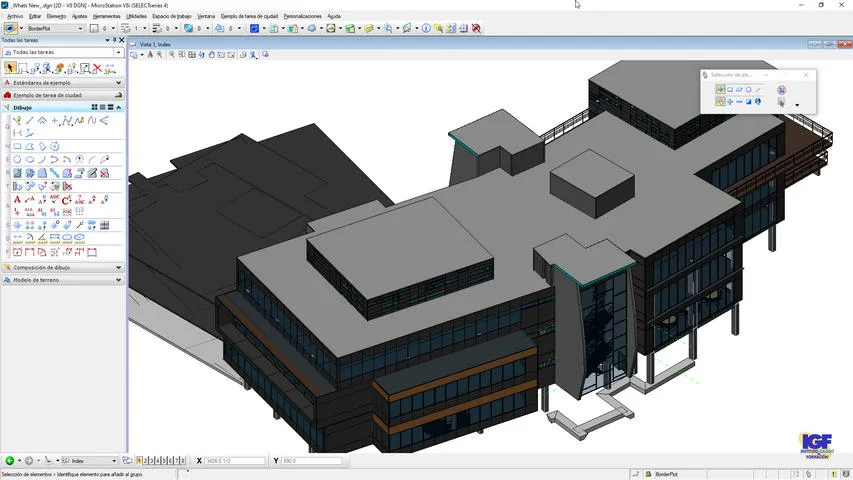Screen dimensions: 853x480
Task: Open the Elemento menu
Action: pos(56,16)
